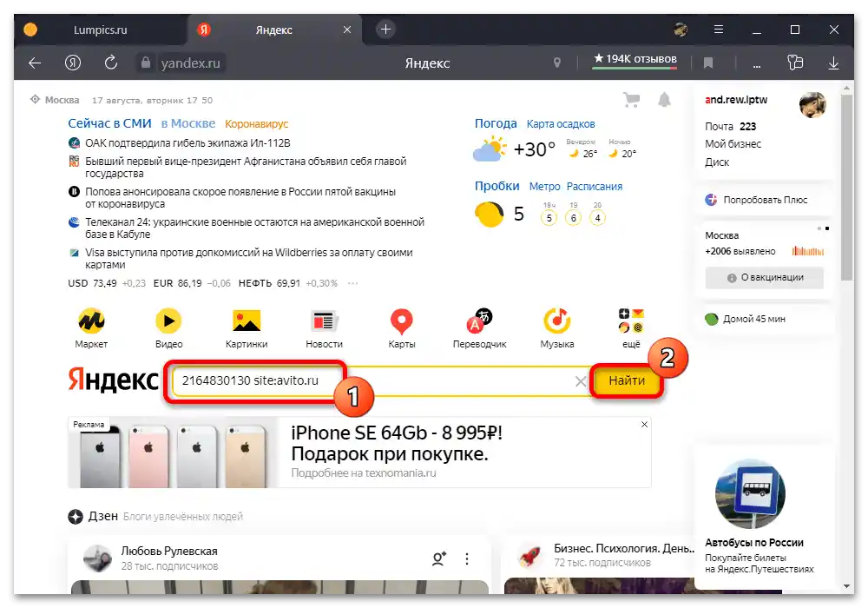Open Почта mail with 223 messages
This screenshot has height=608, width=868.
point(730,126)
